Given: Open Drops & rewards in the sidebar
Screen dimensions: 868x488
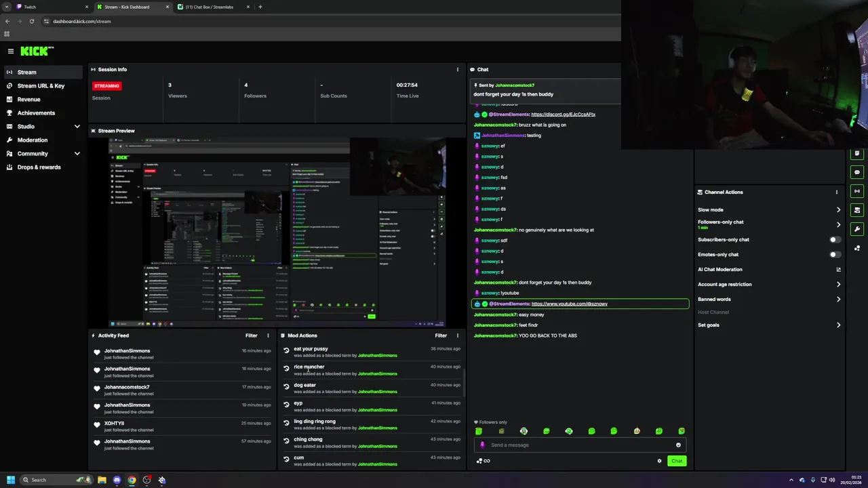Looking at the screenshot, I should (x=43, y=167).
